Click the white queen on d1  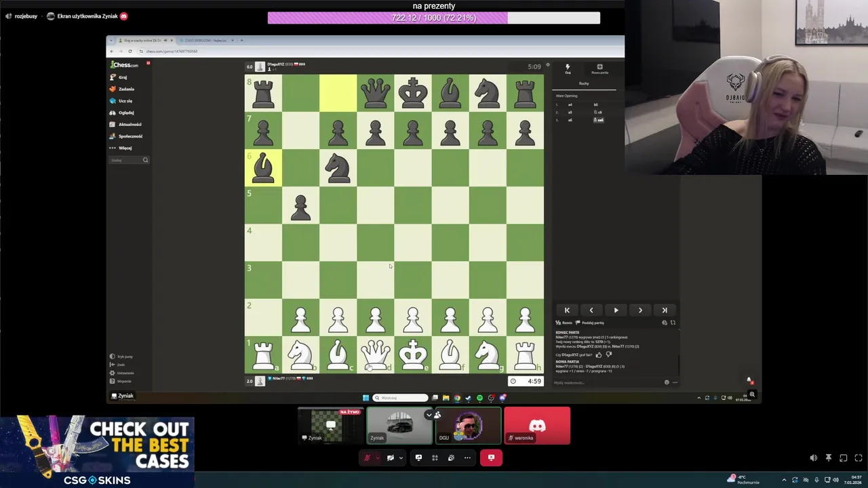(375, 354)
